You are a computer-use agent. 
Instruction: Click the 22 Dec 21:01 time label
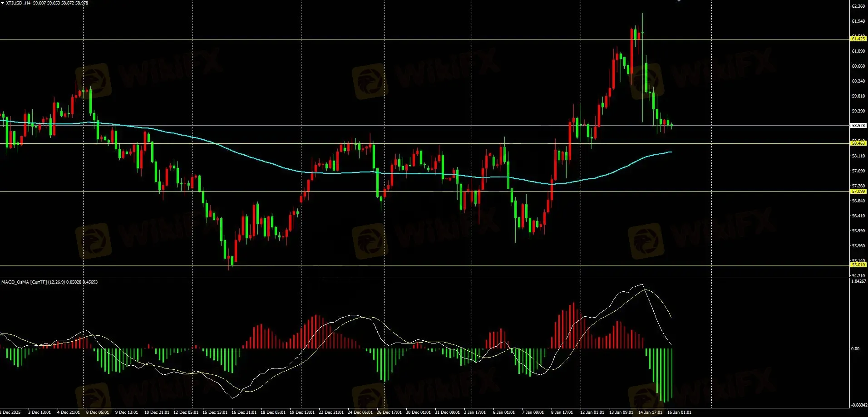[x=331, y=412]
